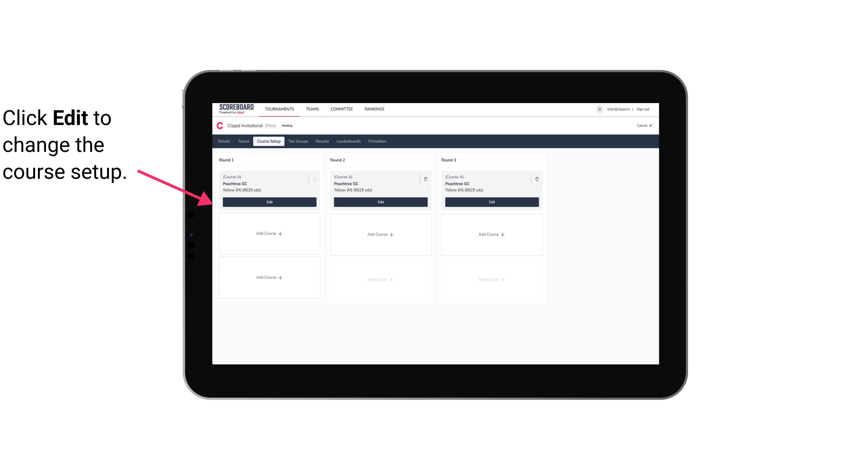This screenshot has width=868, height=467.
Task: Click the Tee Groups tab
Action: pyautogui.click(x=298, y=141)
